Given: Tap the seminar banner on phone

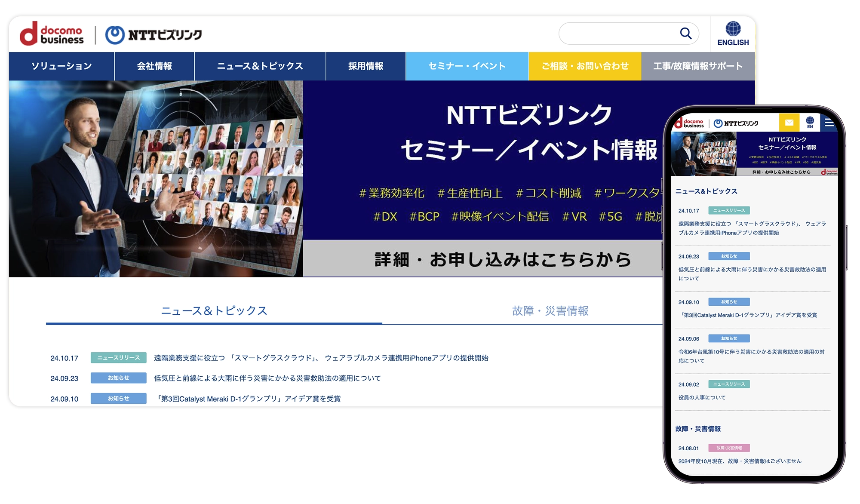Looking at the screenshot, I should click(754, 154).
